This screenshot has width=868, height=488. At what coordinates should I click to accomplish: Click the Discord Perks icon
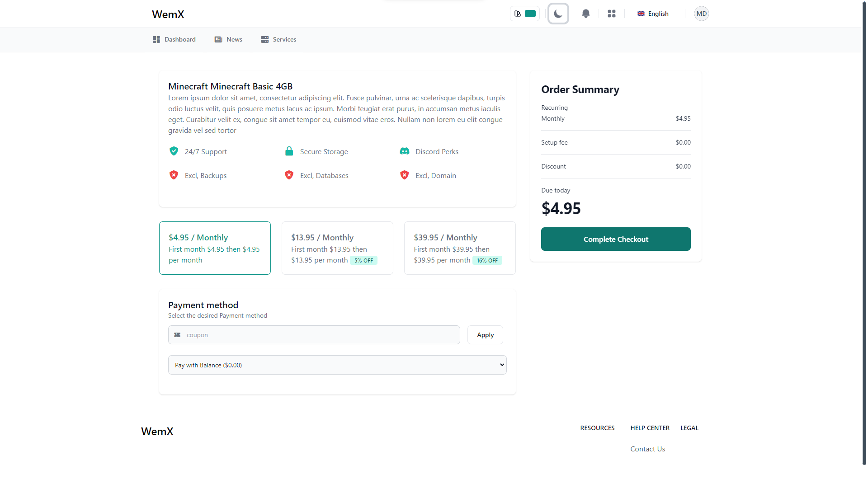405,151
